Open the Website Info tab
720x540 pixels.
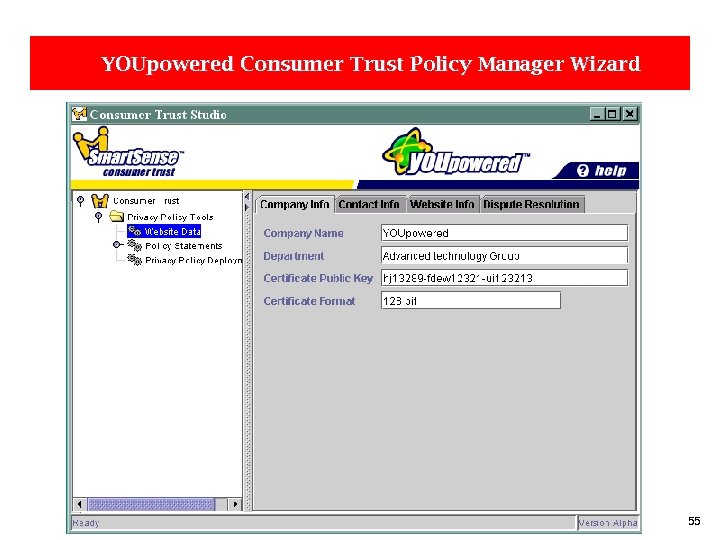coord(442,204)
